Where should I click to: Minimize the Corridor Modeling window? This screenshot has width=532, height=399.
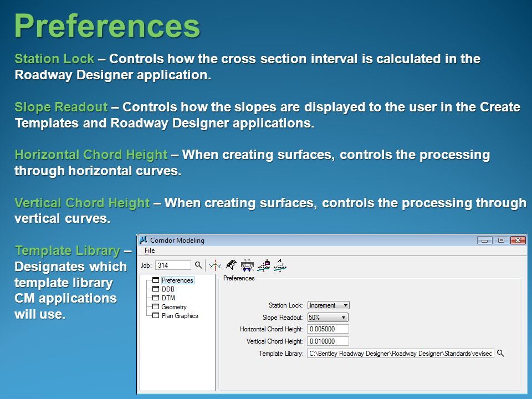[484, 240]
